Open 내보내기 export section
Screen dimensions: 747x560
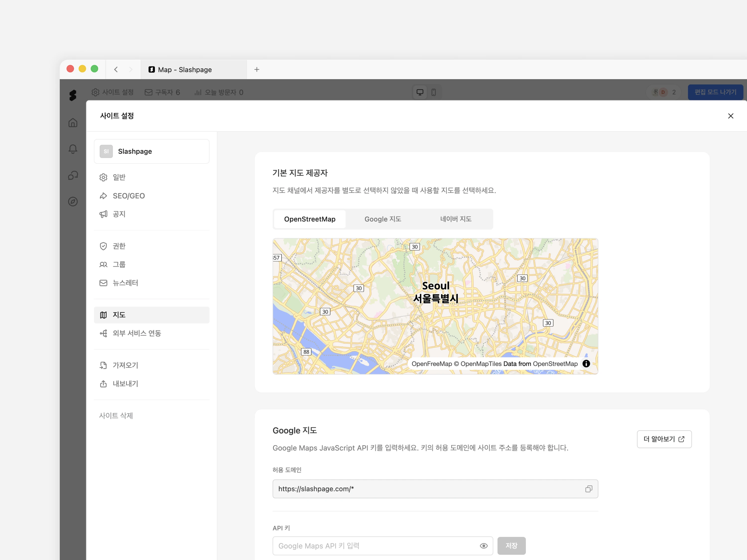152,384
